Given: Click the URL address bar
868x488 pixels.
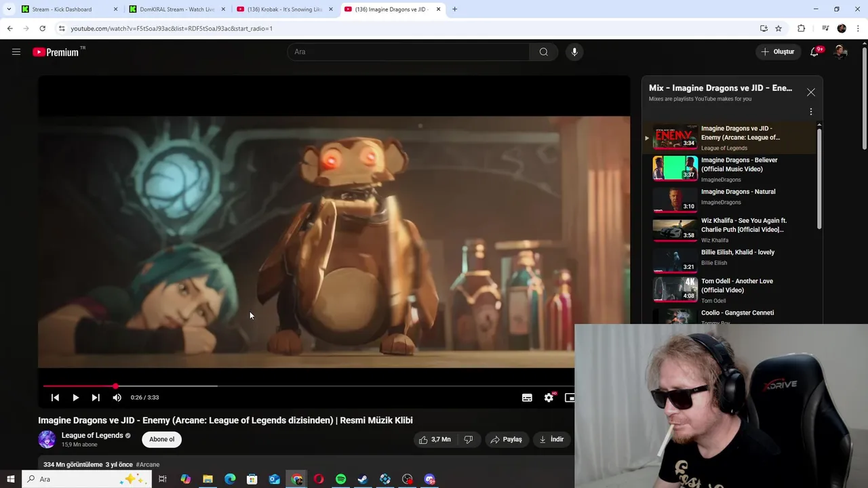Looking at the screenshot, I should pyautogui.click(x=407, y=28).
